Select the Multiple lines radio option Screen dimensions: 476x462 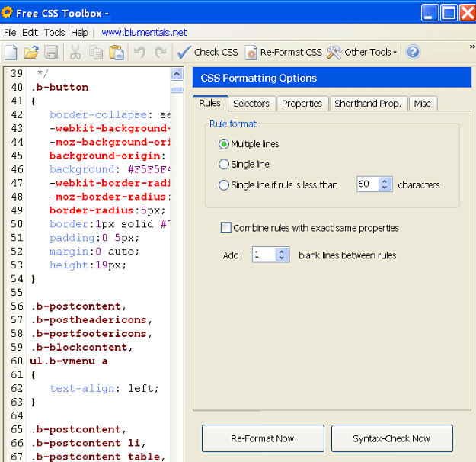point(249,144)
